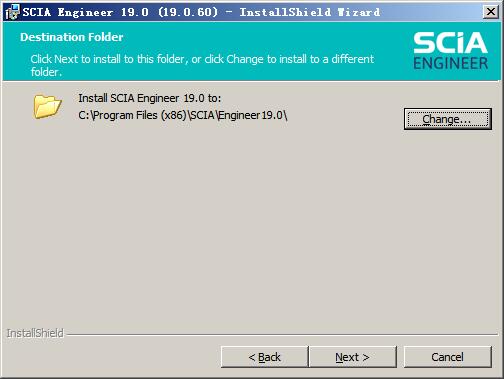Click the Change... button
Viewport: 504px width, 379px height.
click(x=448, y=119)
